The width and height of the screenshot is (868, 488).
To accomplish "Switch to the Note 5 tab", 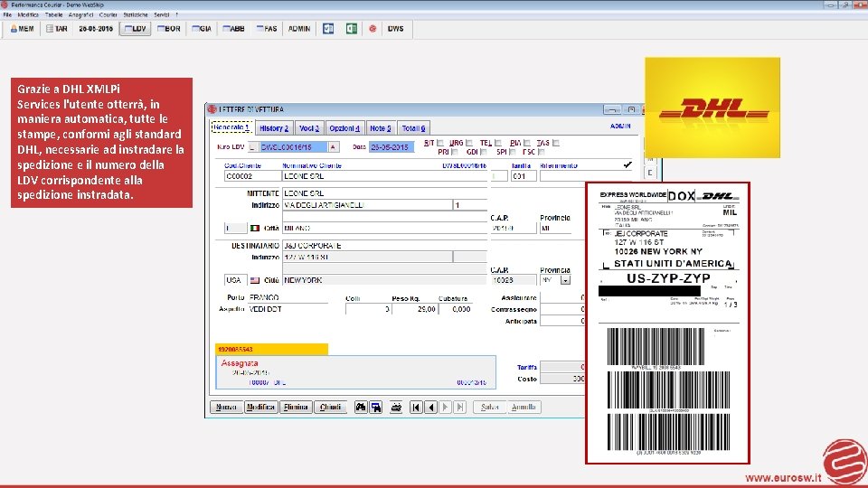I will tap(381, 128).
